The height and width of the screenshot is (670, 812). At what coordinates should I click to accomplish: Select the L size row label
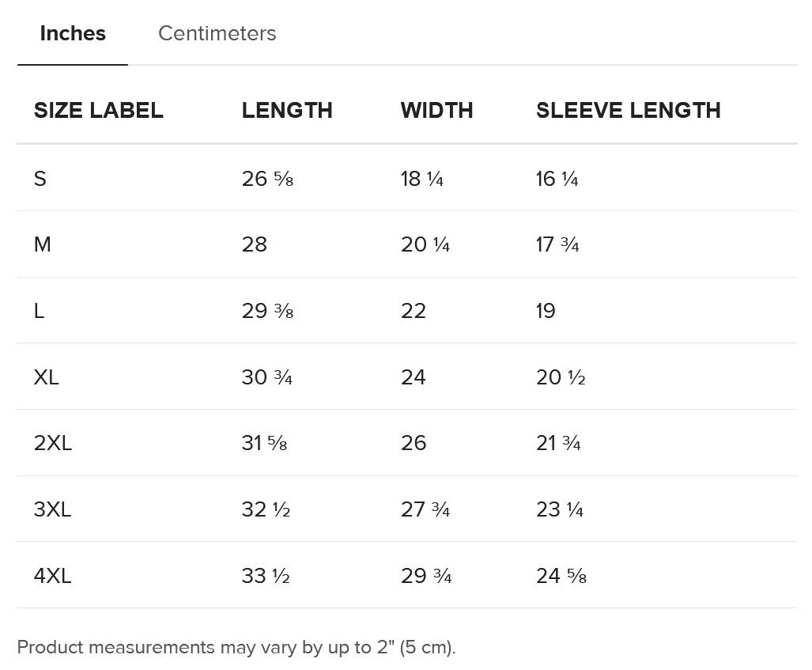(x=40, y=311)
